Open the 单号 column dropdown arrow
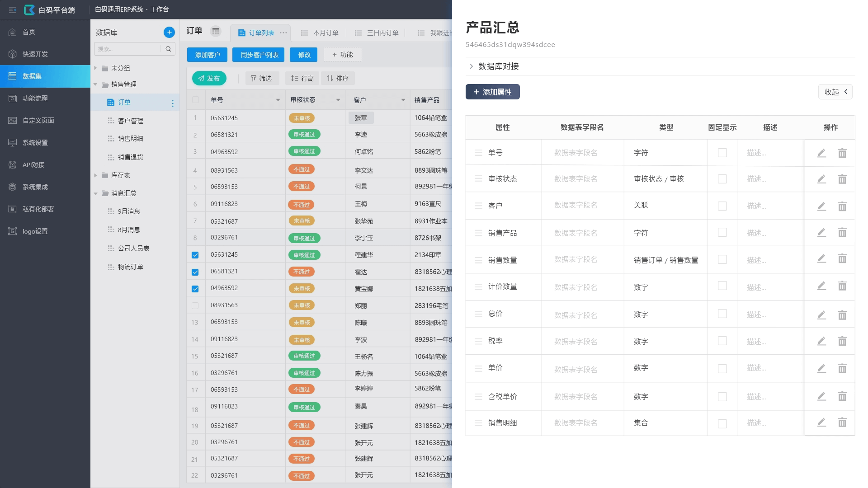This screenshot has height=488, width=868. tap(278, 100)
